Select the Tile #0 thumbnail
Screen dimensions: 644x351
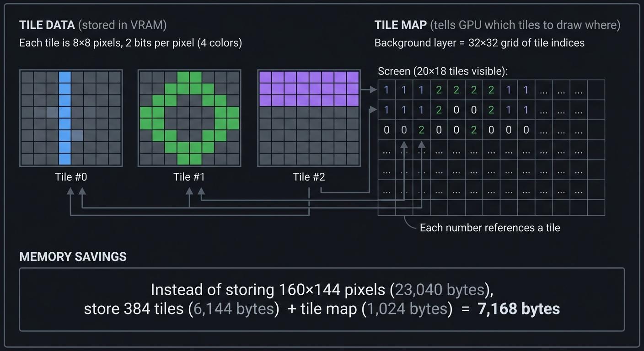[x=70, y=117]
